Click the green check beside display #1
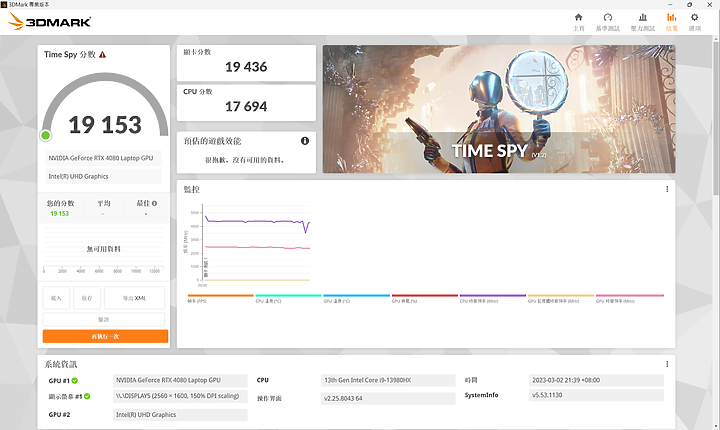 tap(87, 396)
